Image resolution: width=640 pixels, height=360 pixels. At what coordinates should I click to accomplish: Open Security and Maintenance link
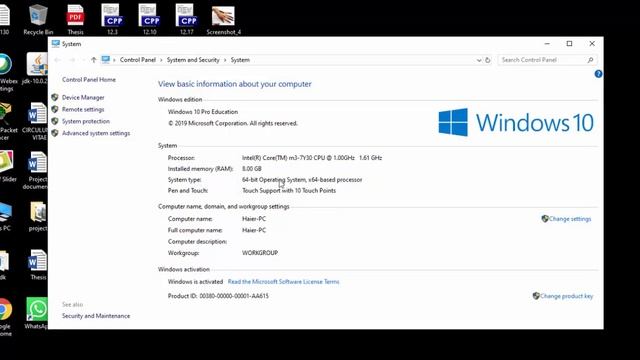pyautogui.click(x=96, y=316)
